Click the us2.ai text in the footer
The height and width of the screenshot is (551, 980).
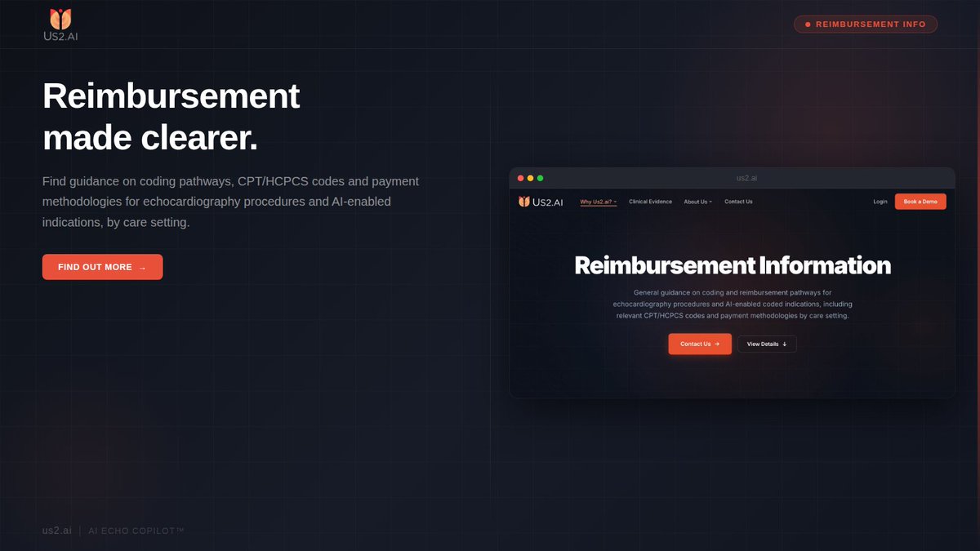pyautogui.click(x=57, y=531)
